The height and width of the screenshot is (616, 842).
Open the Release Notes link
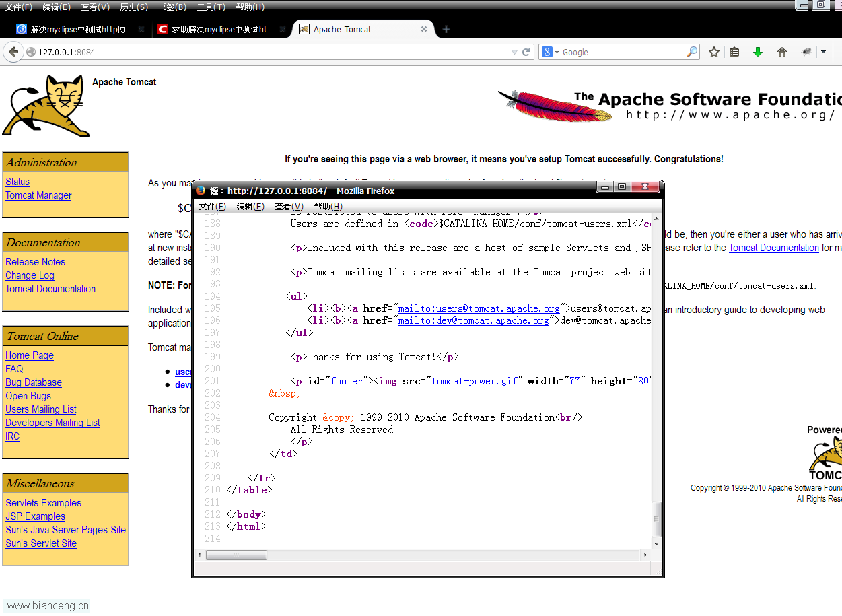tap(35, 262)
